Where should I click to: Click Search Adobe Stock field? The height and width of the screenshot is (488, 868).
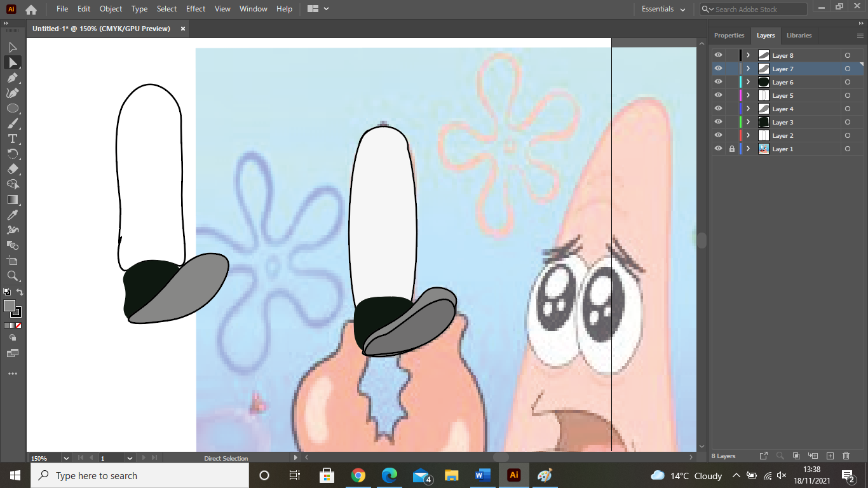(754, 10)
